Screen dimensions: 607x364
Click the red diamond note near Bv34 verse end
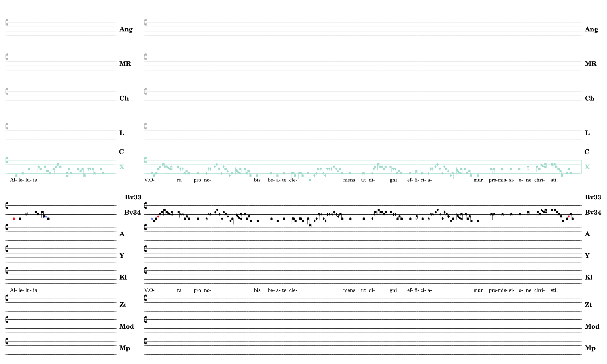pyautogui.click(x=569, y=217)
